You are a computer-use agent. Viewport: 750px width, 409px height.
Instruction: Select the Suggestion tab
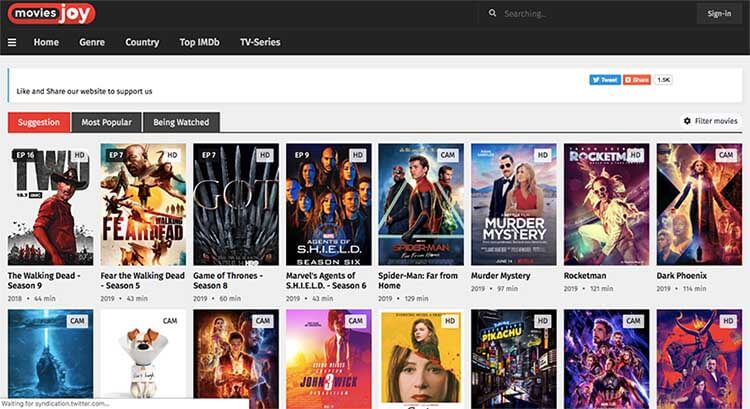[39, 122]
